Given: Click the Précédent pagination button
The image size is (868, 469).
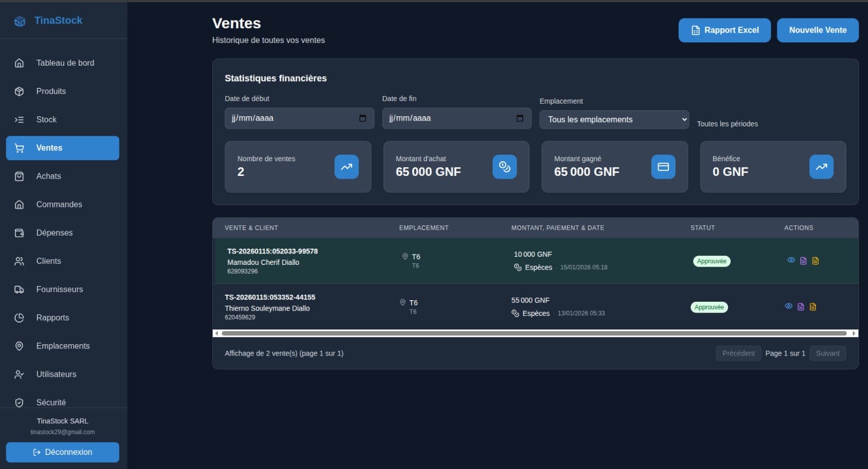Looking at the screenshot, I should [738, 353].
